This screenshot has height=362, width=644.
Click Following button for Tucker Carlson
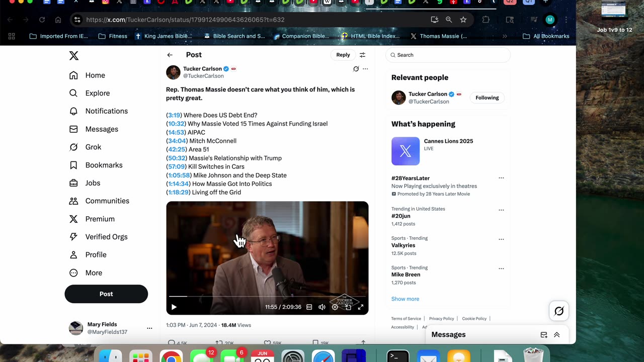tap(487, 98)
